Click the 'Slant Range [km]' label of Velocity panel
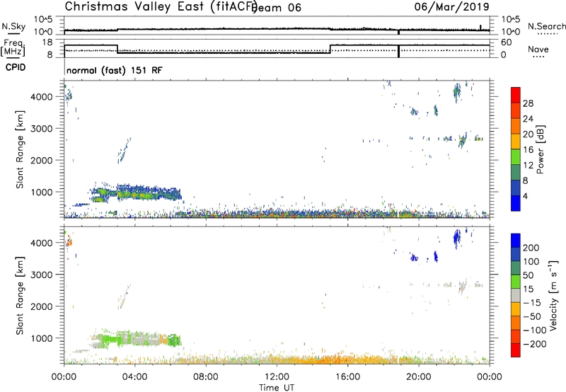Viewport: 566px width, 392px height. pyautogui.click(x=20, y=296)
